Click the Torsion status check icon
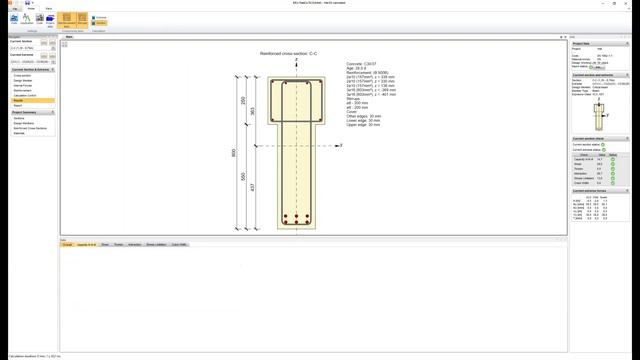 [x=613, y=169]
